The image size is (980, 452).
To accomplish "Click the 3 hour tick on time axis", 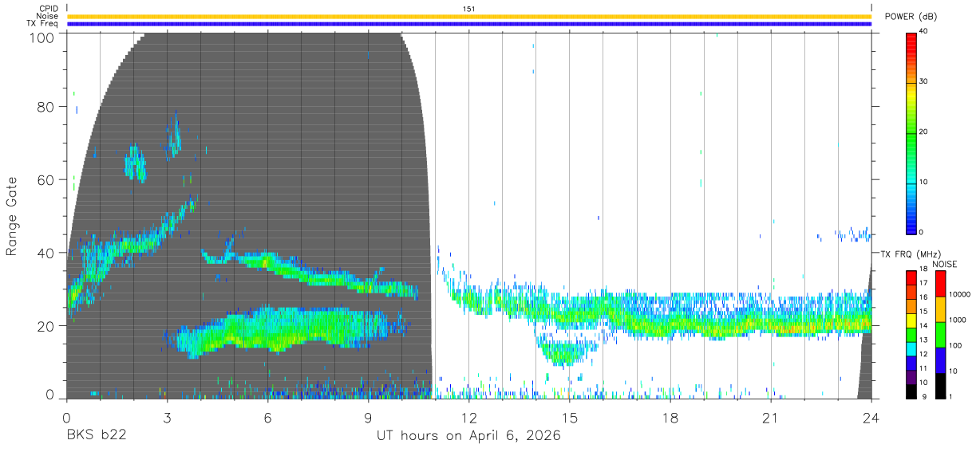I will (167, 416).
